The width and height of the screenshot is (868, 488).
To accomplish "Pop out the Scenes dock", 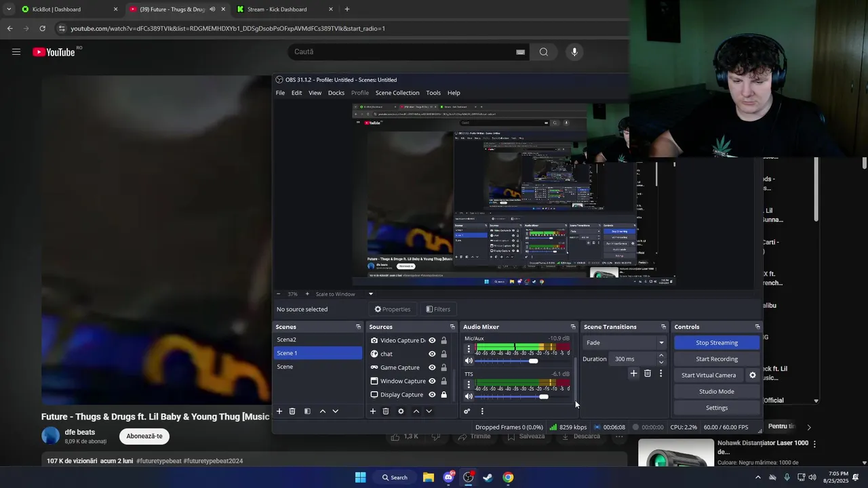I will [358, 327].
